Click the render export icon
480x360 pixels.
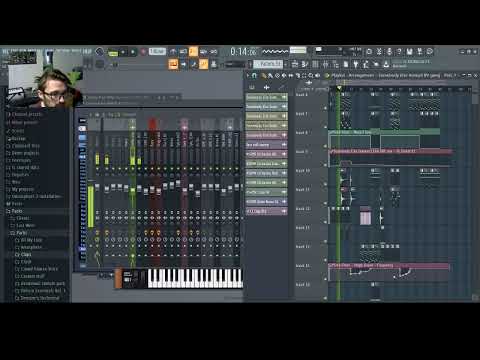coord(419,51)
